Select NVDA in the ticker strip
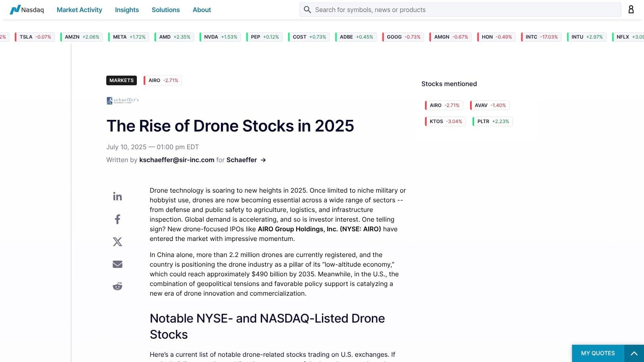 click(x=220, y=37)
